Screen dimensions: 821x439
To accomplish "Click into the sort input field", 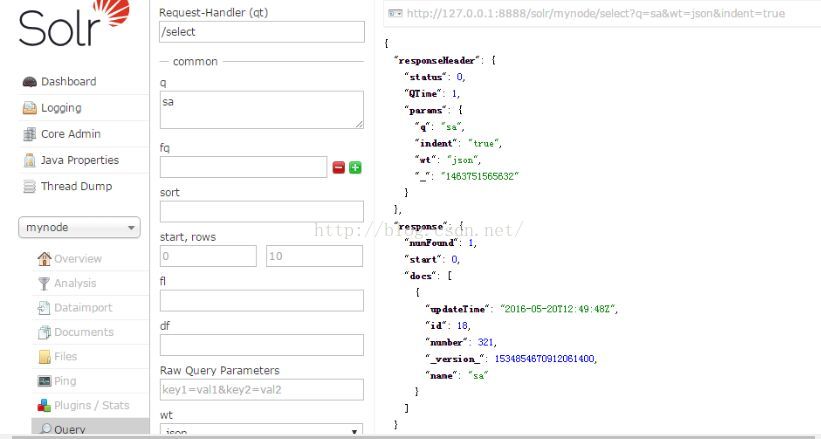I will (x=261, y=212).
